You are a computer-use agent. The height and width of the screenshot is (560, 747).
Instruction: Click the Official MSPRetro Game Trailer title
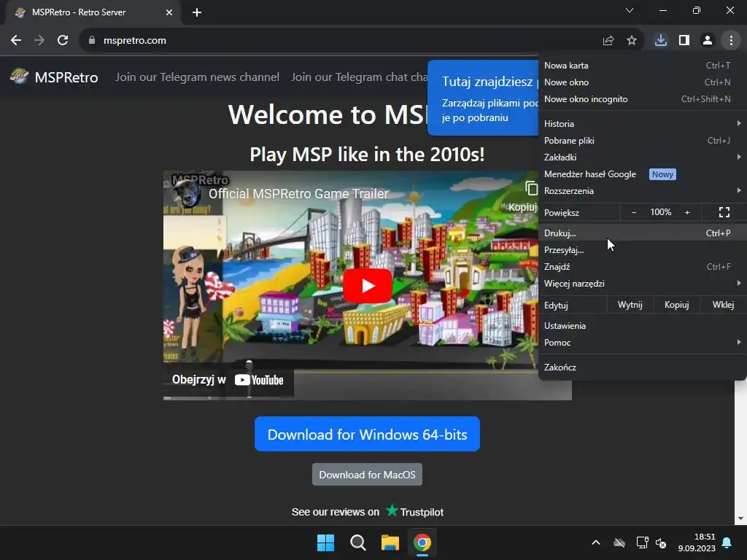[298, 194]
